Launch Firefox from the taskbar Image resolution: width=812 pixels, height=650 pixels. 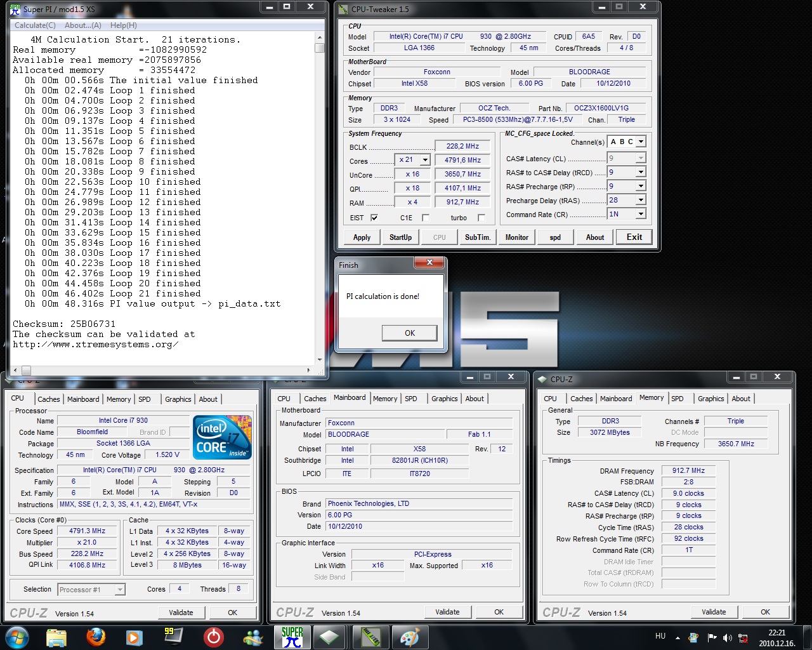click(96, 637)
